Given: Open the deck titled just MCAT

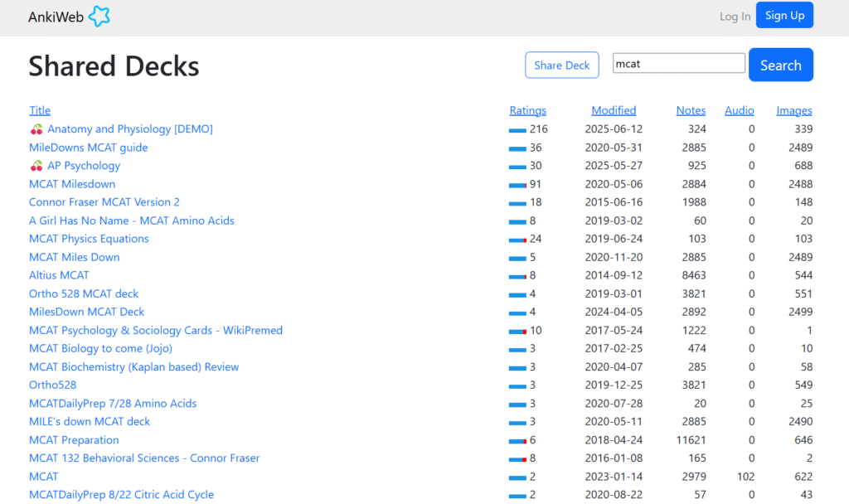Looking at the screenshot, I should 43,477.
